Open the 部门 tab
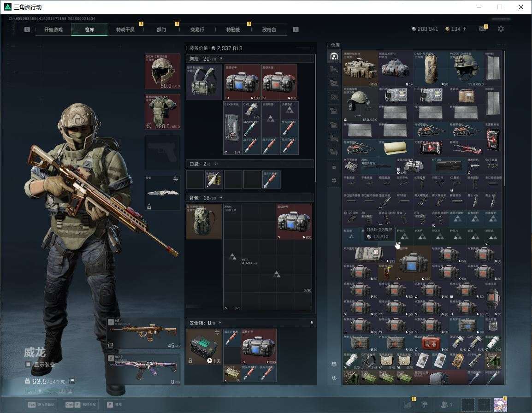 click(161, 29)
